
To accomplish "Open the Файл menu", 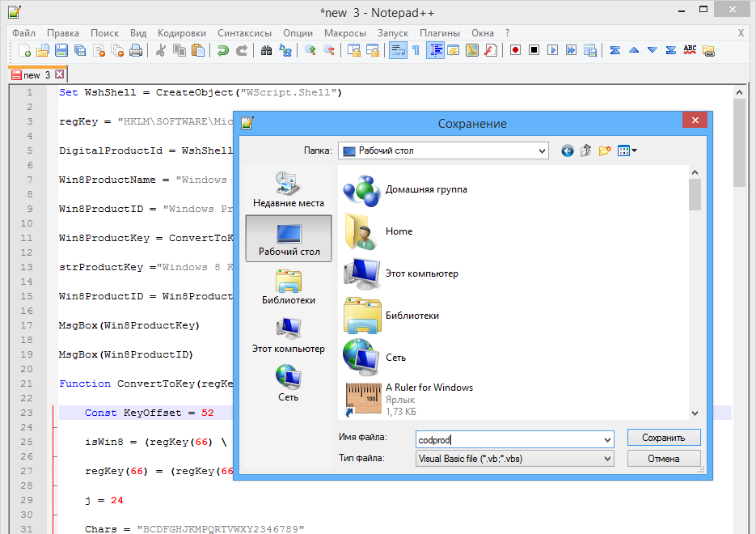I will 23,33.
